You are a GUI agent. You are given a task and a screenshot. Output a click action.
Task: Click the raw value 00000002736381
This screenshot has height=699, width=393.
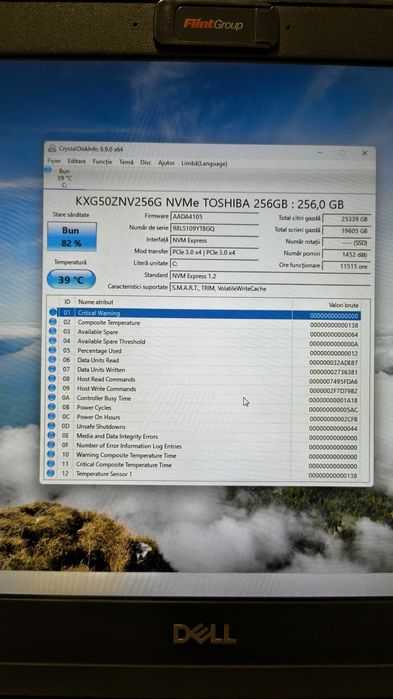(x=333, y=372)
